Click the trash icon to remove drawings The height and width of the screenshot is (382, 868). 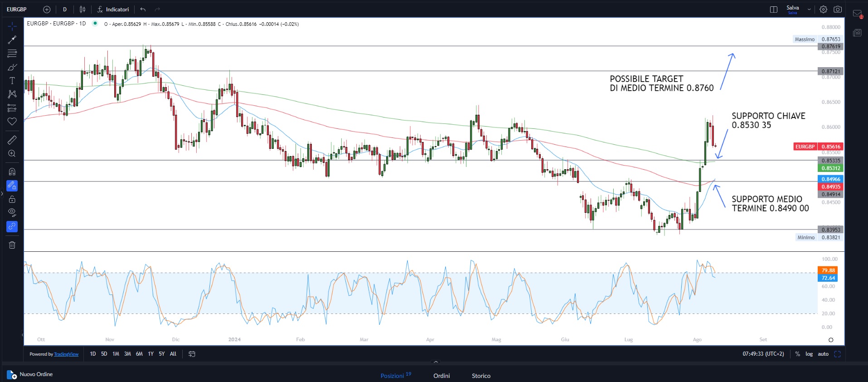click(12, 245)
